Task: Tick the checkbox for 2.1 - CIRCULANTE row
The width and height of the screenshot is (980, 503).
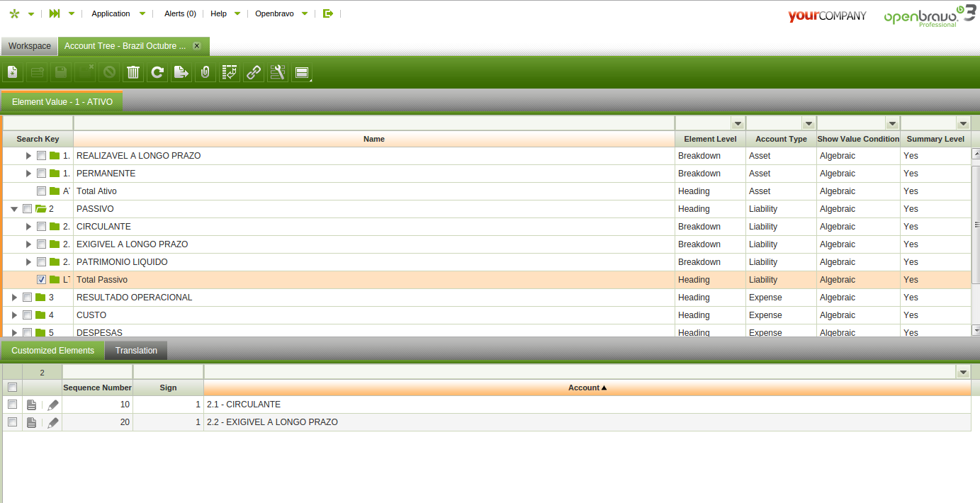Action: click(x=12, y=405)
